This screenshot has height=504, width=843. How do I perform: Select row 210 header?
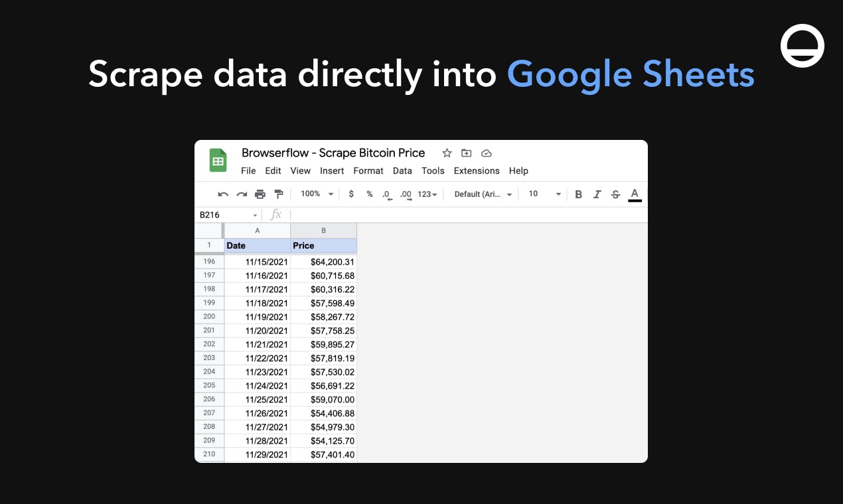point(209,454)
